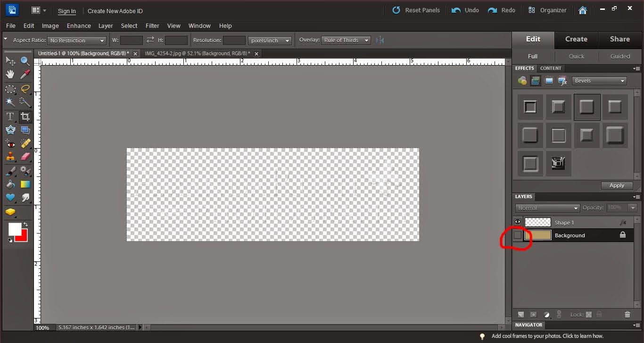
Task: Pick the Eyedropper tool
Action: click(x=25, y=75)
